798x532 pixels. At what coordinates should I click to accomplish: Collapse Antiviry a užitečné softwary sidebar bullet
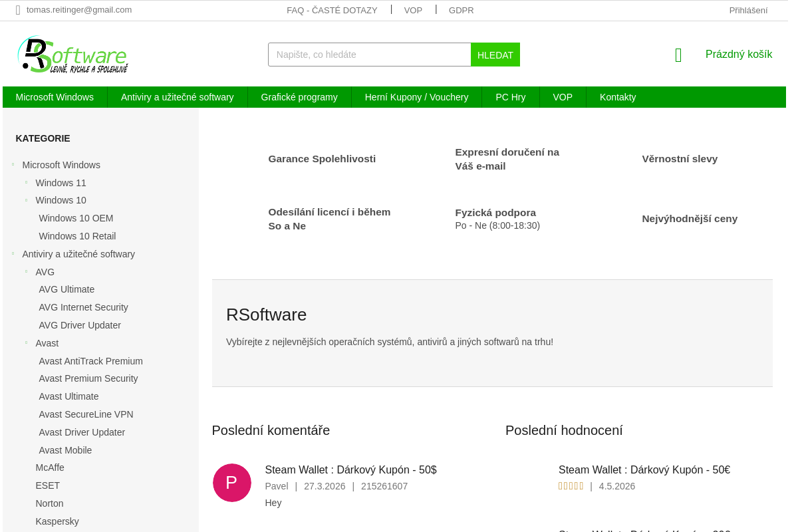point(13,253)
